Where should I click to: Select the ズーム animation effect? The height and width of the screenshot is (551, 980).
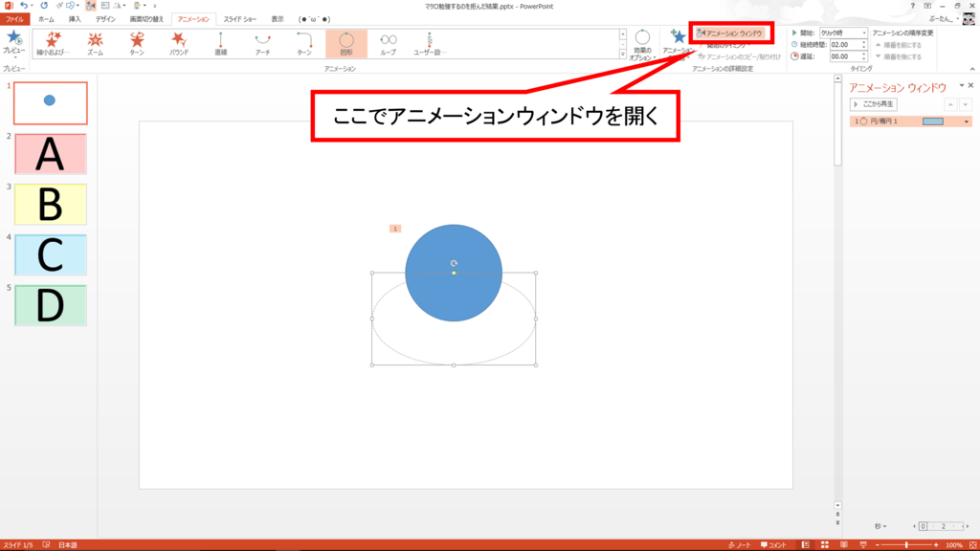pyautogui.click(x=97, y=43)
